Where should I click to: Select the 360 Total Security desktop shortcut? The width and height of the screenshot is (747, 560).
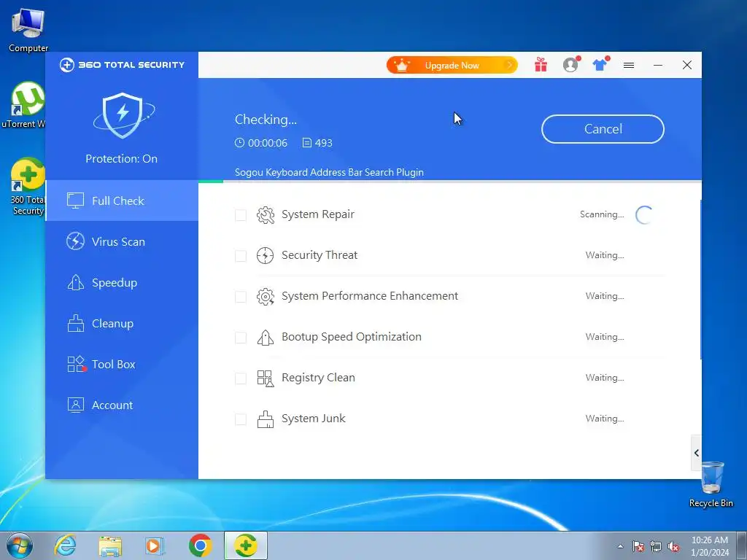[x=28, y=187]
